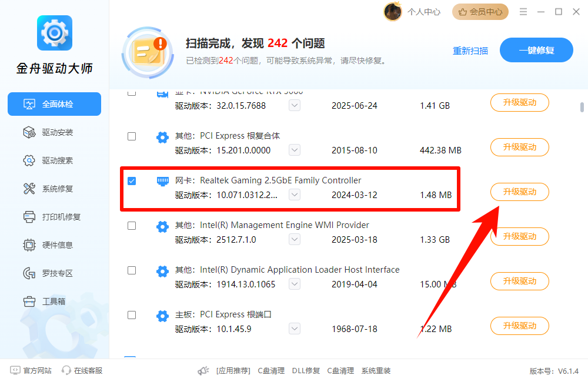Select size 442.38 MB in the list

click(x=440, y=150)
